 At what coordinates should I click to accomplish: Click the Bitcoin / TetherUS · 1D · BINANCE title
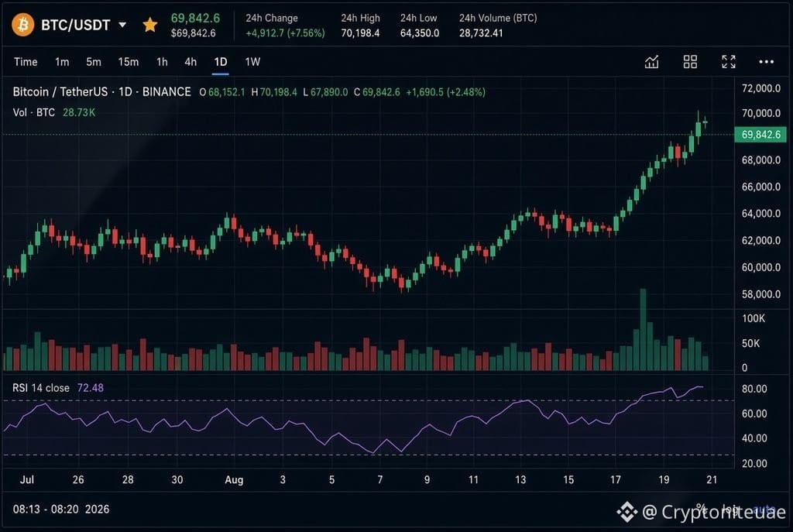point(101,91)
